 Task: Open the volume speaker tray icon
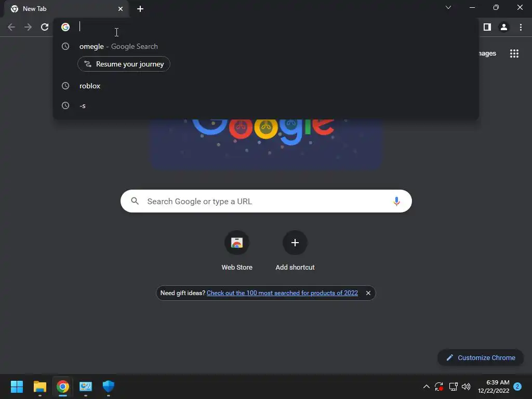(x=466, y=387)
